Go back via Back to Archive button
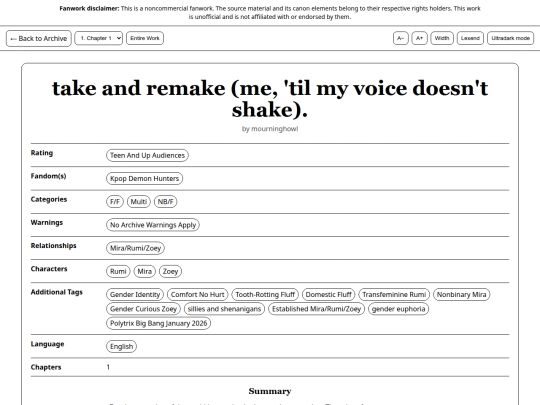Screen dimensions: 540x405 (x=39, y=38)
